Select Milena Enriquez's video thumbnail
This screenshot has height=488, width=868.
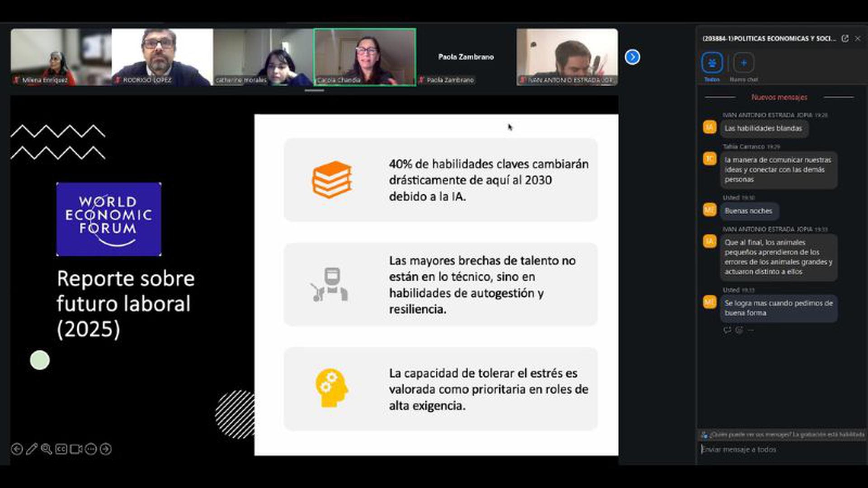tap(61, 57)
